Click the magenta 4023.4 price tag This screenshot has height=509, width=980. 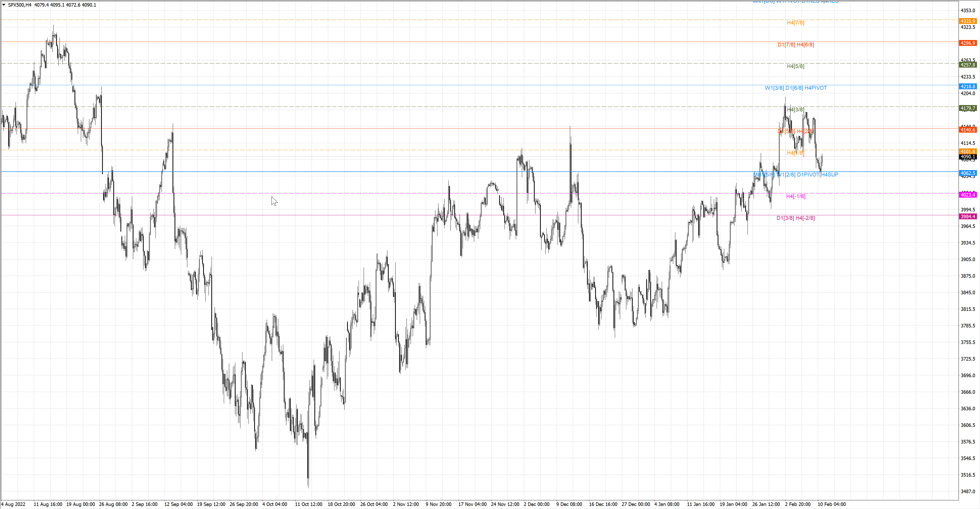(967, 195)
